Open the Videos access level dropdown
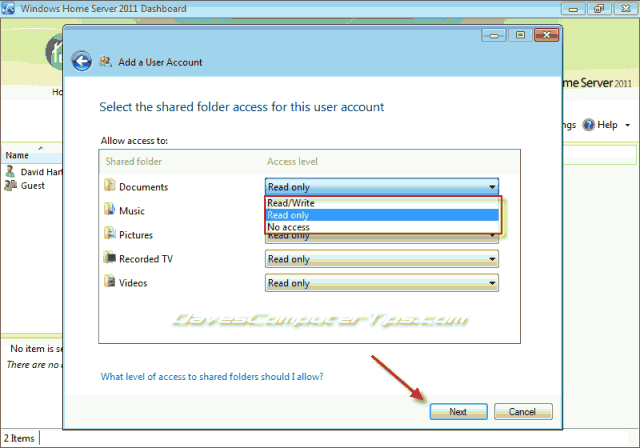Viewport: 640px width, 448px height. (x=382, y=283)
